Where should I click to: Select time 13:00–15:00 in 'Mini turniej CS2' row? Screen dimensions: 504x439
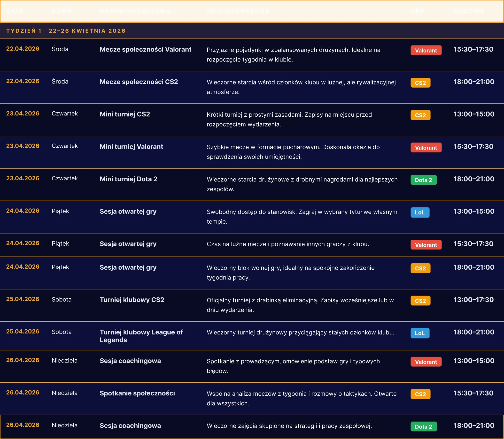point(474,114)
